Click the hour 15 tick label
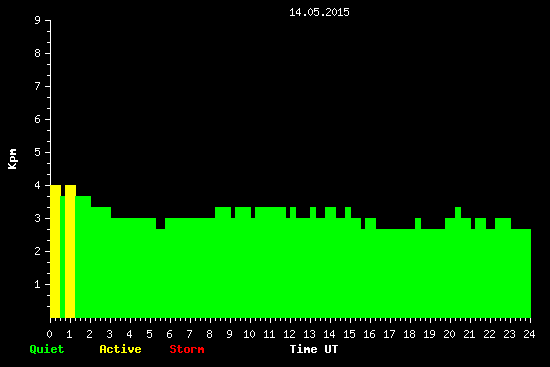 (349, 334)
